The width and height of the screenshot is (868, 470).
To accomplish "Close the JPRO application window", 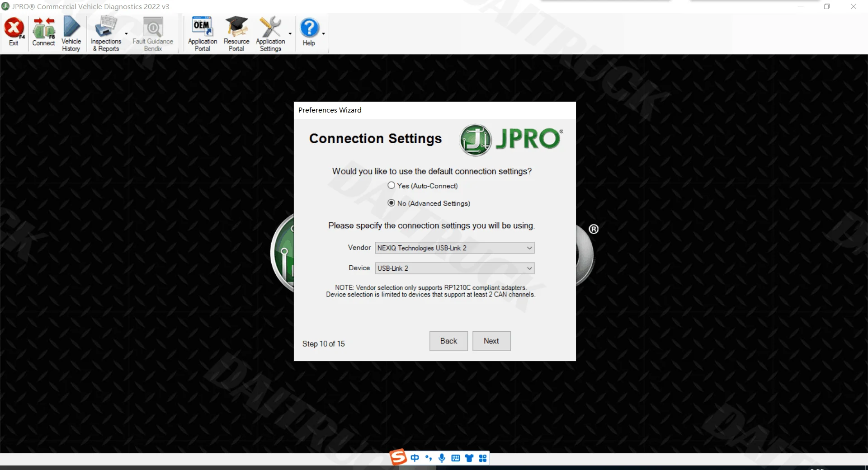I will [x=854, y=6].
